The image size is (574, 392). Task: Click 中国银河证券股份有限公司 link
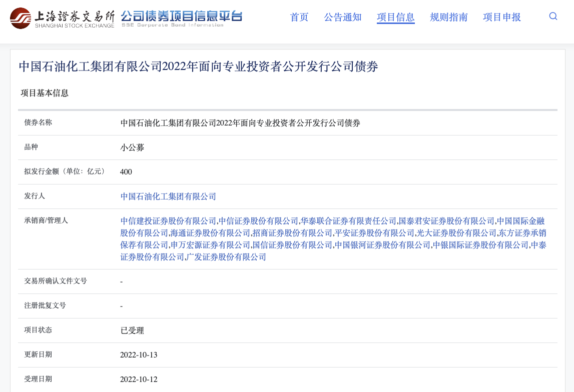pos(382,245)
